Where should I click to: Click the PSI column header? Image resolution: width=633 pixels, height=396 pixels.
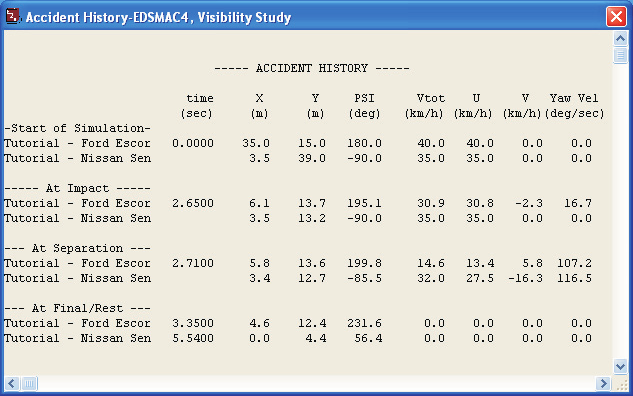(364, 98)
